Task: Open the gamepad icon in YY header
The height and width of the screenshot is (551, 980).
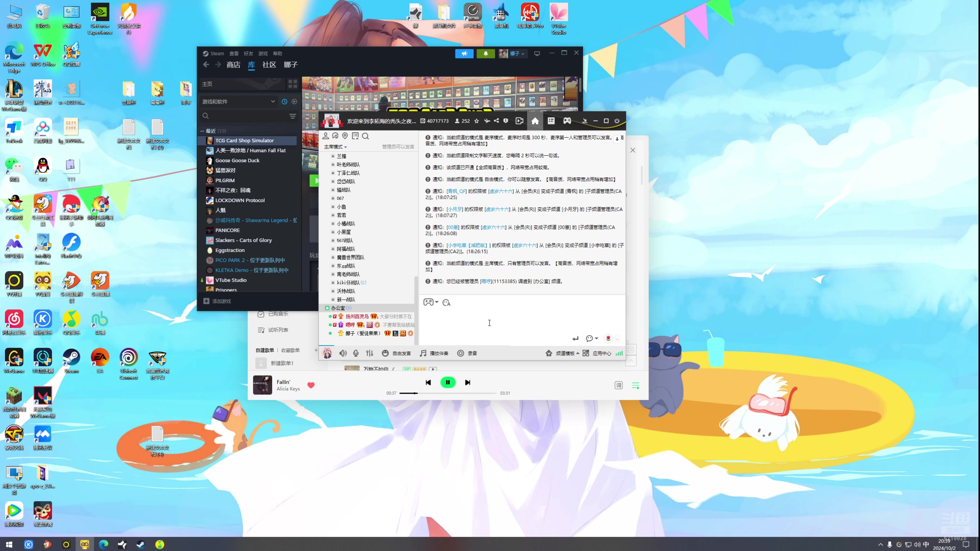Action: [x=567, y=121]
